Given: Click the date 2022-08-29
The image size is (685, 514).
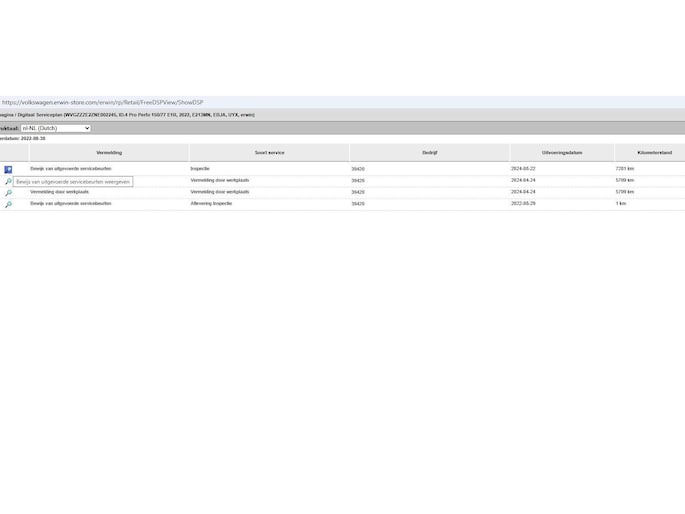Looking at the screenshot, I should click(523, 203).
